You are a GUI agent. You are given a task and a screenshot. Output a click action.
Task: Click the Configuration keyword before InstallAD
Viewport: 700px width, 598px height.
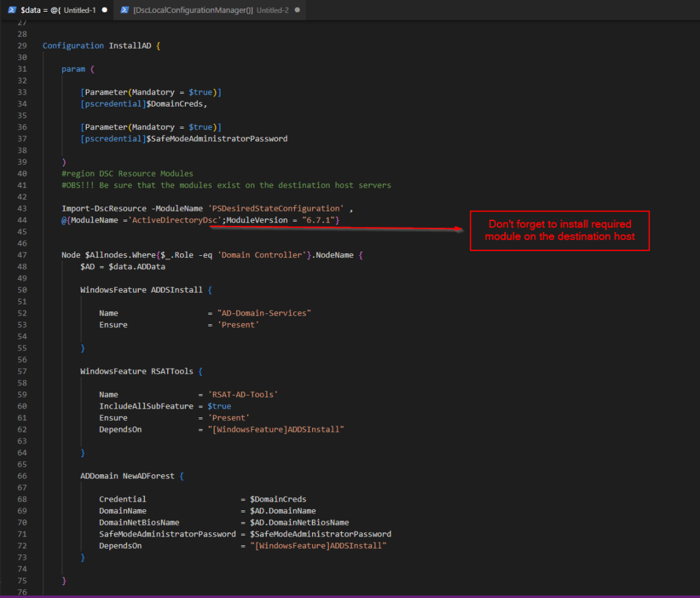click(73, 46)
